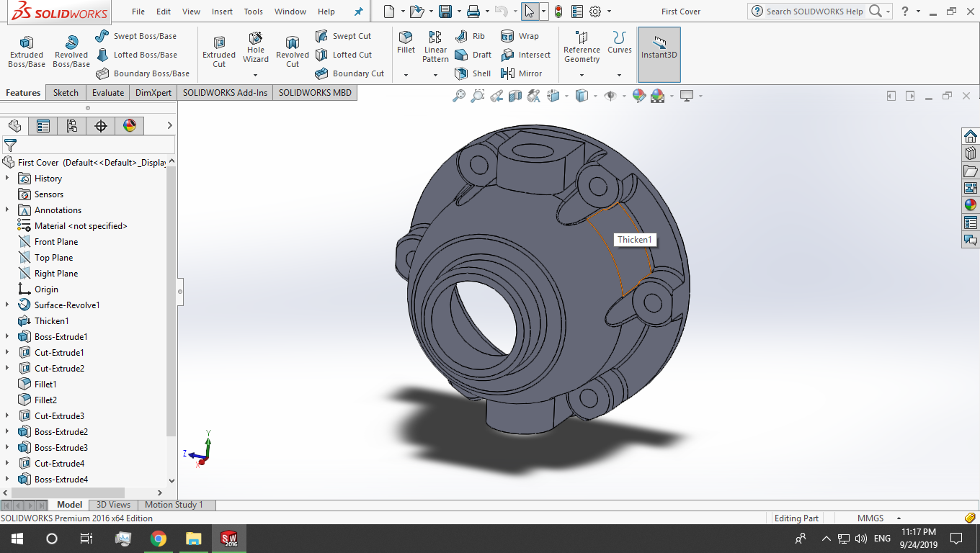Open the Hole Wizard tool
Image resolution: width=980 pixels, height=553 pixels.
coord(256,48)
